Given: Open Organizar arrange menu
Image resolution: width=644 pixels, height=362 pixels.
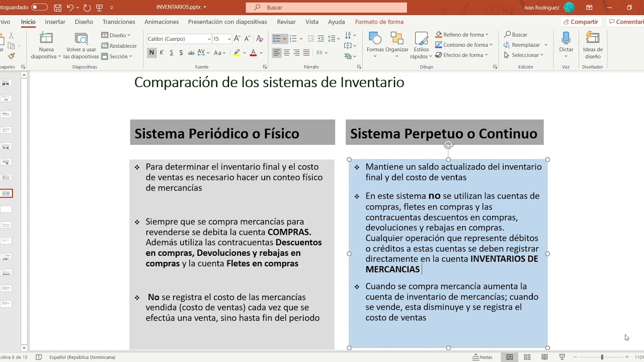Looking at the screenshot, I should tap(397, 46).
